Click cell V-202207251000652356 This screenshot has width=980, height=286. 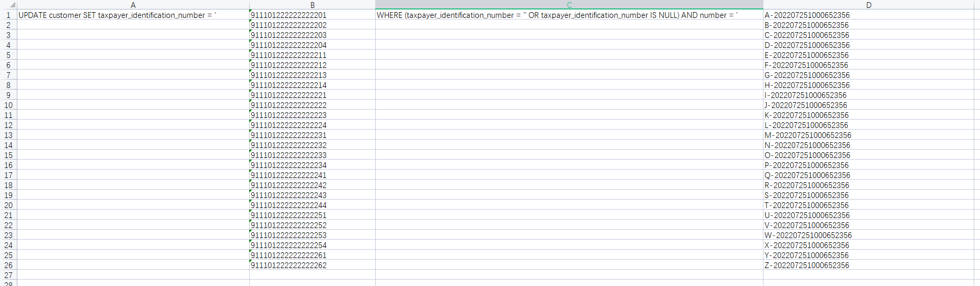869,225
